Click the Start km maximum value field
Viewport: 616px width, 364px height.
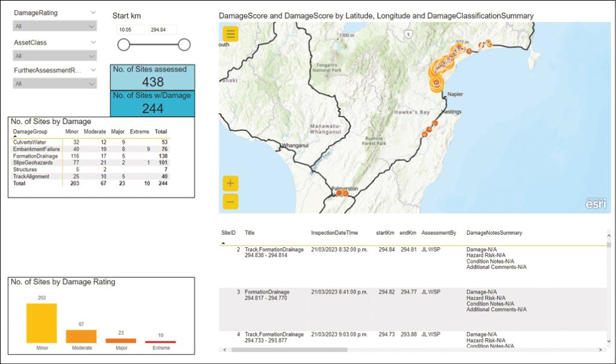click(x=162, y=29)
